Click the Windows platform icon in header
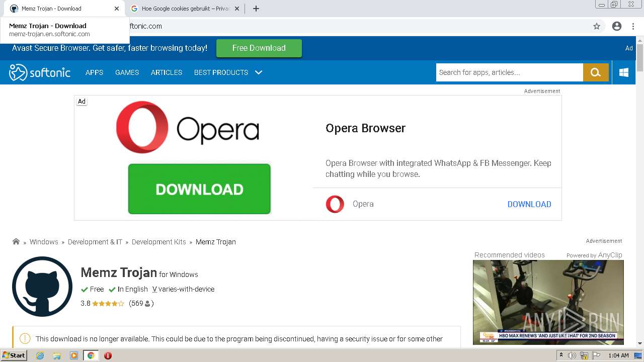 pyautogui.click(x=624, y=72)
